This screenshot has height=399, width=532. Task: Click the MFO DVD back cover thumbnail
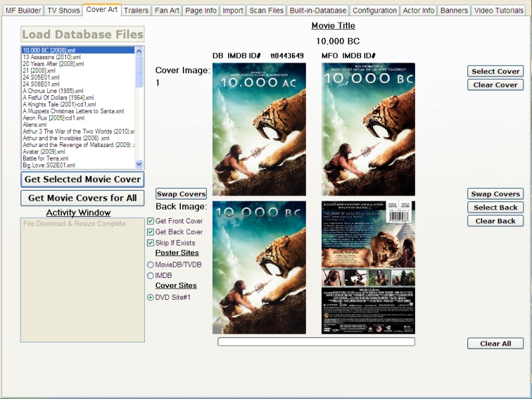(x=368, y=267)
